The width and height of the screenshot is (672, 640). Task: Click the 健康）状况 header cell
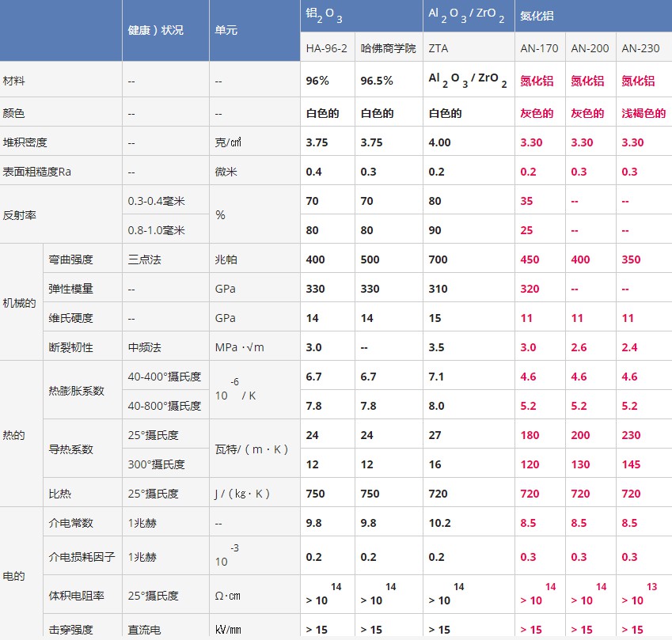click(156, 30)
